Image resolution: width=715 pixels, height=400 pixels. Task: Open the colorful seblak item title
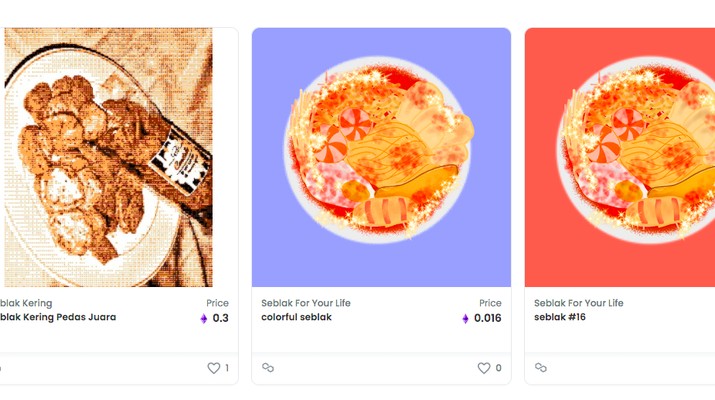point(296,317)
